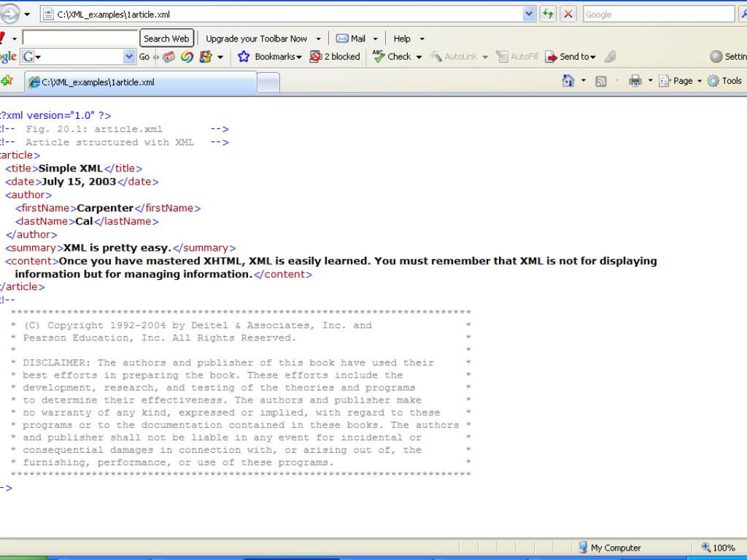Screen dimensions: 747x560
Task: Expand the Google search box dropdown
Action: coord(129,57)
